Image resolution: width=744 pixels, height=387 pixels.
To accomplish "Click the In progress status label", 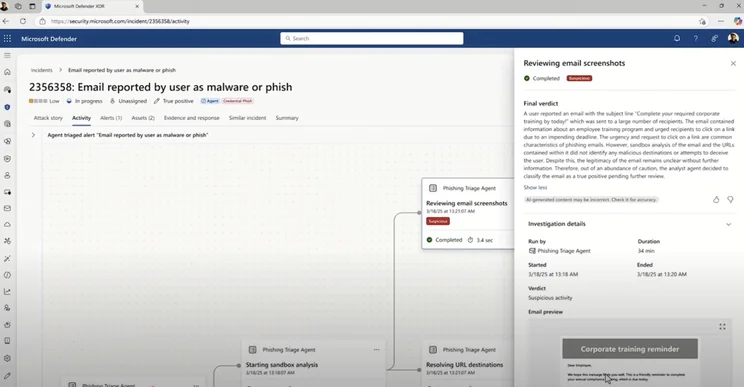I will (x=84, y=101).
